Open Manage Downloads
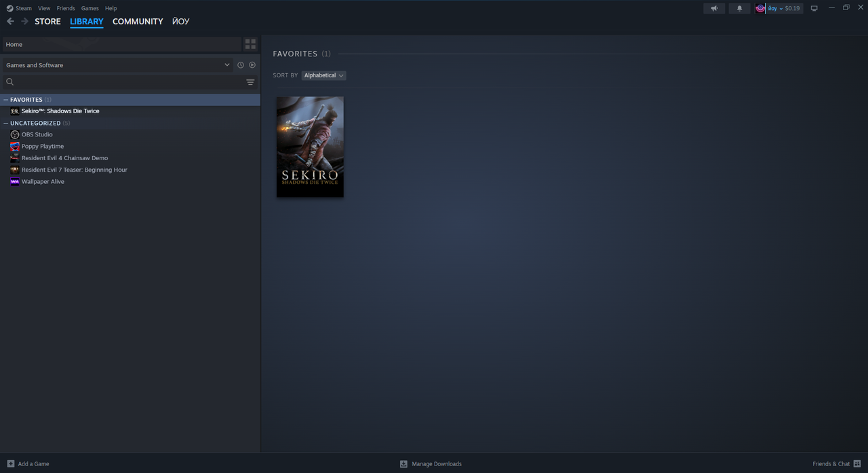Image resolution: width=868 pixels, height=473 pixels. (437, 464)
